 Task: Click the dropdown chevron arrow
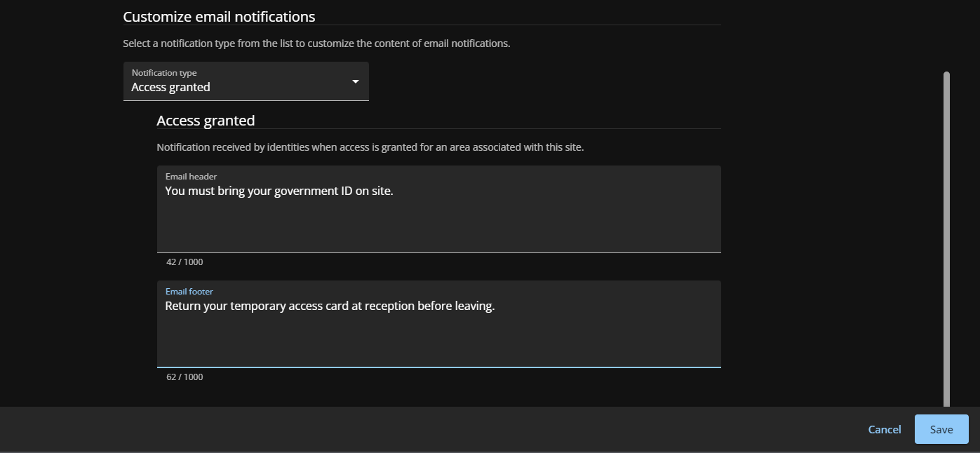point(355,81)
